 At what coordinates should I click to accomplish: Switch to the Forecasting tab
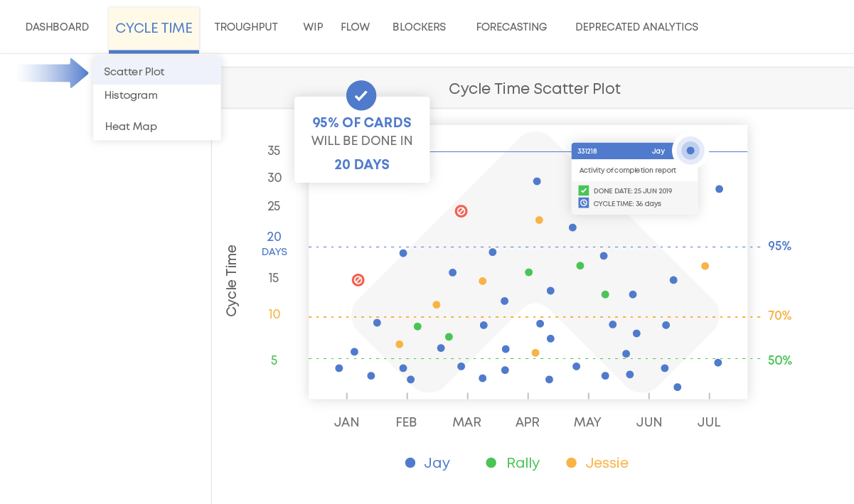[511, 27]
